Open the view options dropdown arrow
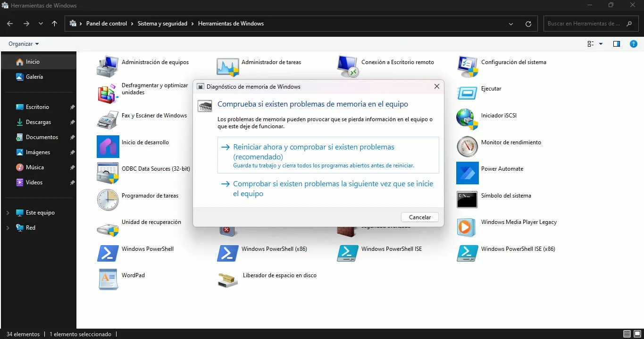Viewport: 644px width, 339px height. (601, 44)
